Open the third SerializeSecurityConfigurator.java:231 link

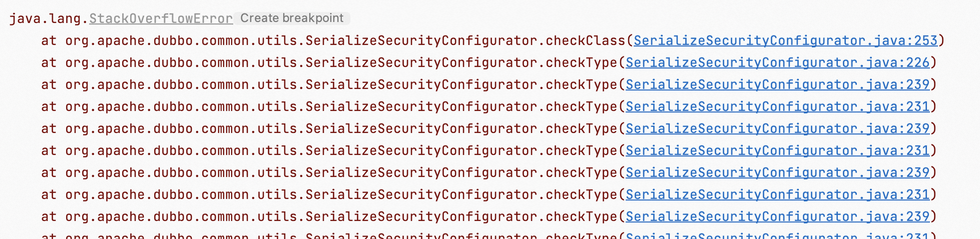(x=777, y=194)
